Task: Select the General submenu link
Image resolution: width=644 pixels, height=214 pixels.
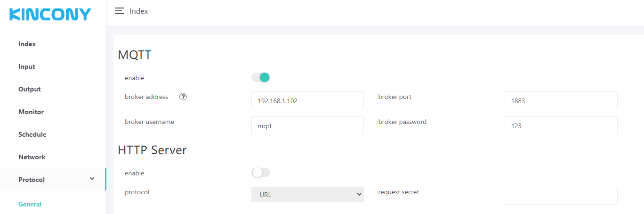Action: tap(30, 204)
